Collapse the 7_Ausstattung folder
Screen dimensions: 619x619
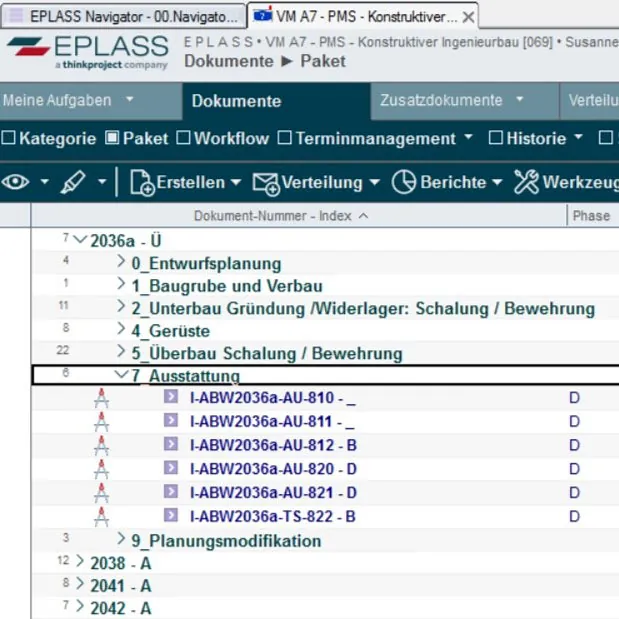point(122,376)
